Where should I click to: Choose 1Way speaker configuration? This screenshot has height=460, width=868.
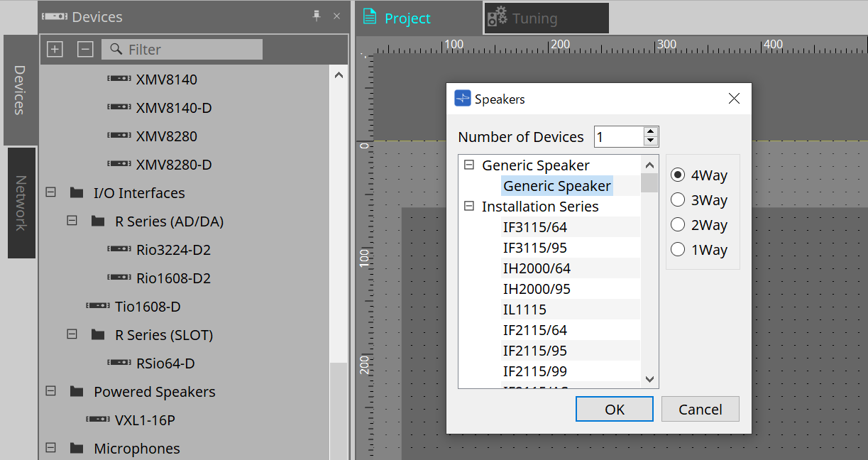(x=678, y=249)
